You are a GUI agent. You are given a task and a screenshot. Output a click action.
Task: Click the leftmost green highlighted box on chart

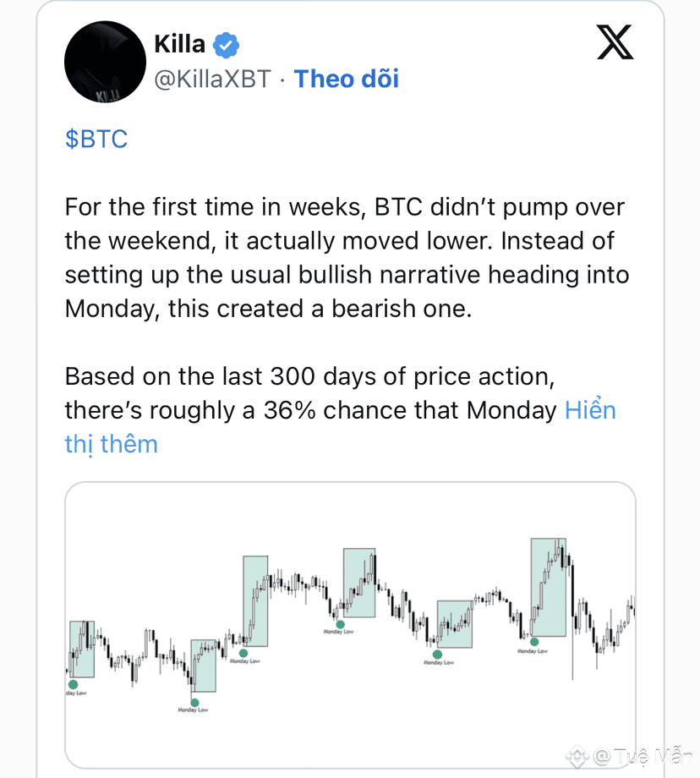pyautogui.click(x=81, y=649)
